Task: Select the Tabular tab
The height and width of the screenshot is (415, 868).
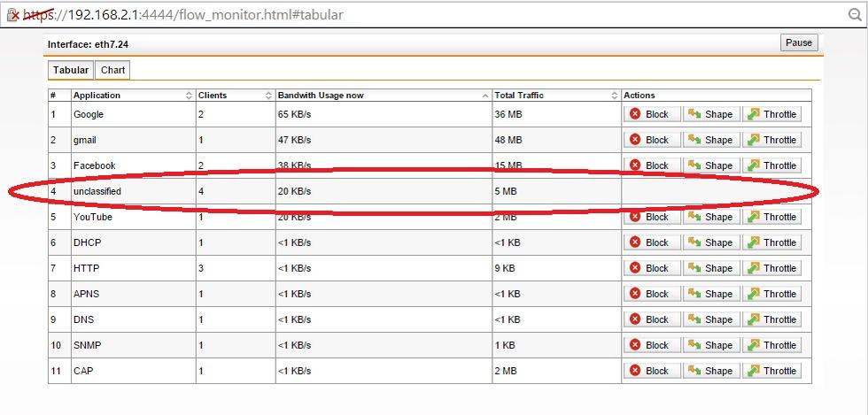Action: [x=71, y=70]
